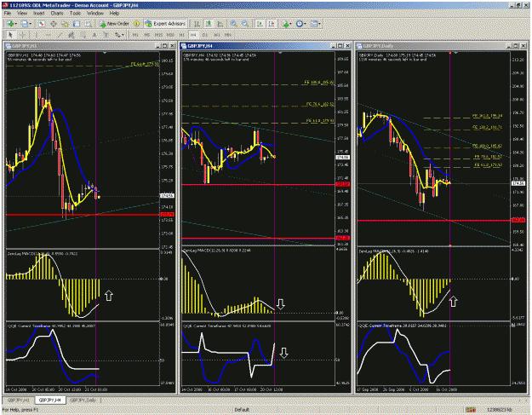Draw a horizontal line
Image resolution: width=532 pixels, height=415 pixels.
pyautogui.click(x=49, y=35)
